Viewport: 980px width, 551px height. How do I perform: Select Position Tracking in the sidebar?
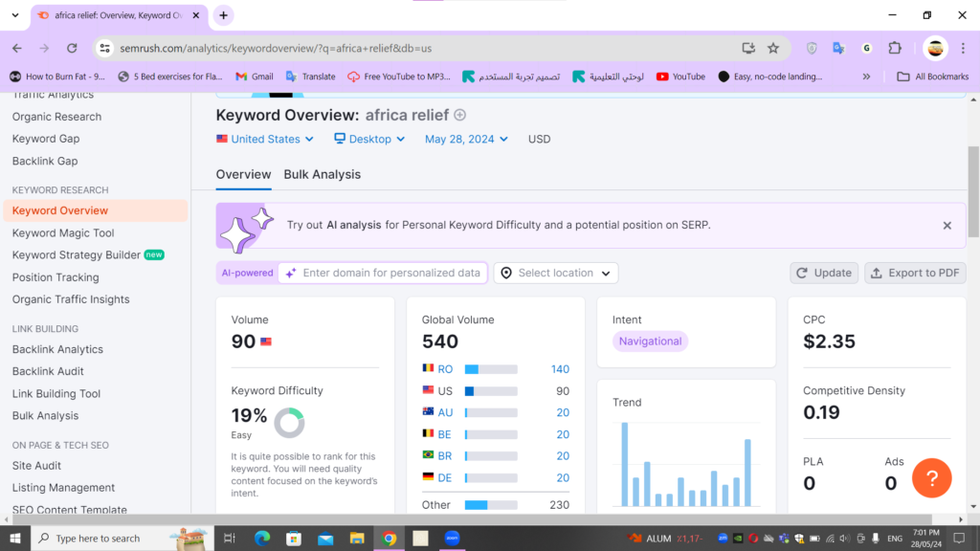point(56,276)
